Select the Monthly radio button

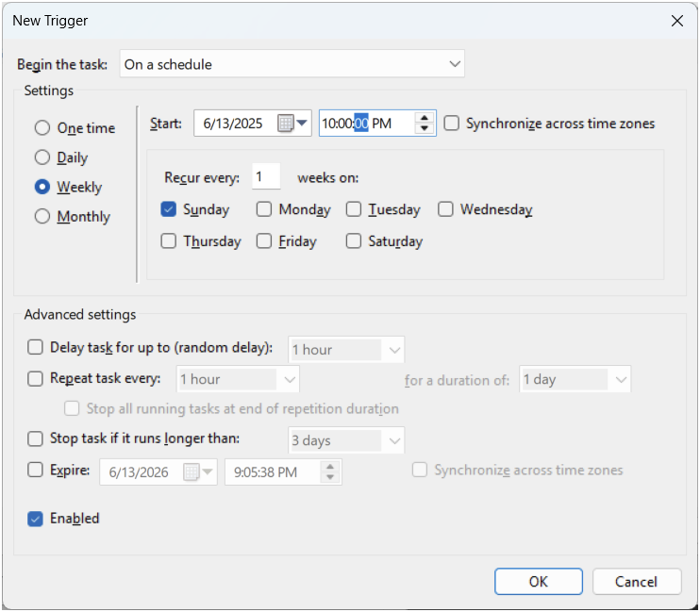point(42,216)
